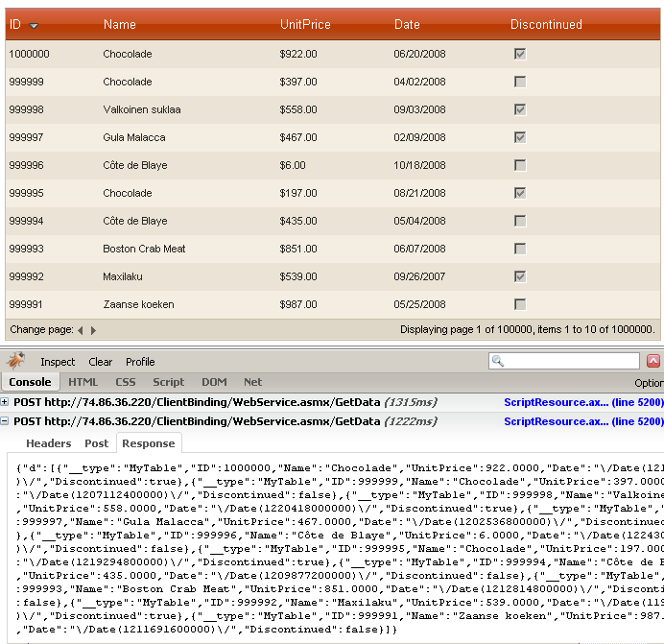Check Discontinued box for Côte de Blaye 999996
Screen dimensions: 664x644
(x=520, y=166)
